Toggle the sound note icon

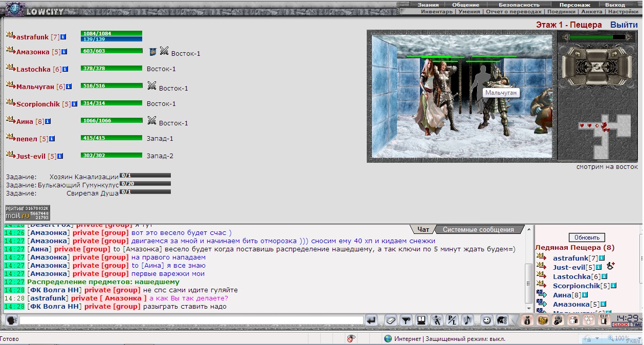coord(468,320)
